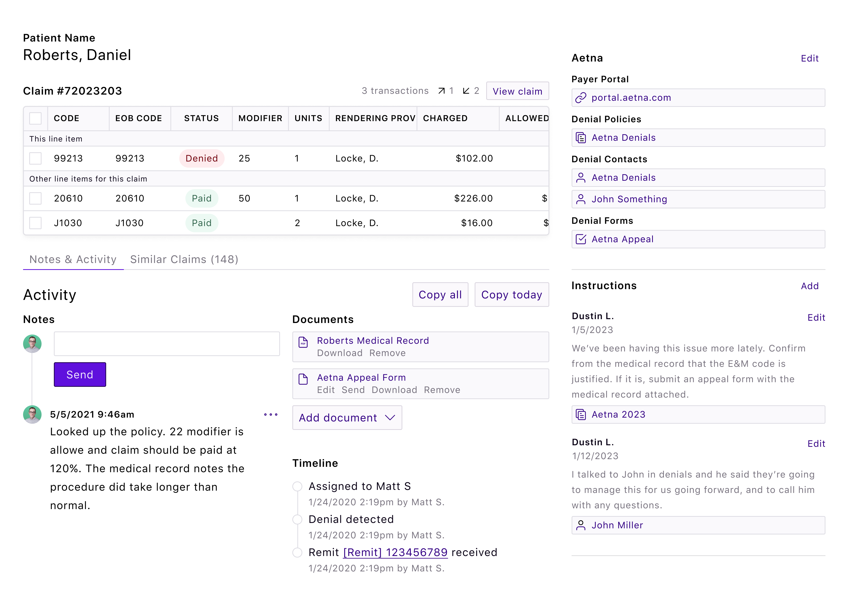Click the link icon beside portal.aetna.com
The width and height of the screenshot is (857, 616).
point(580,98)
